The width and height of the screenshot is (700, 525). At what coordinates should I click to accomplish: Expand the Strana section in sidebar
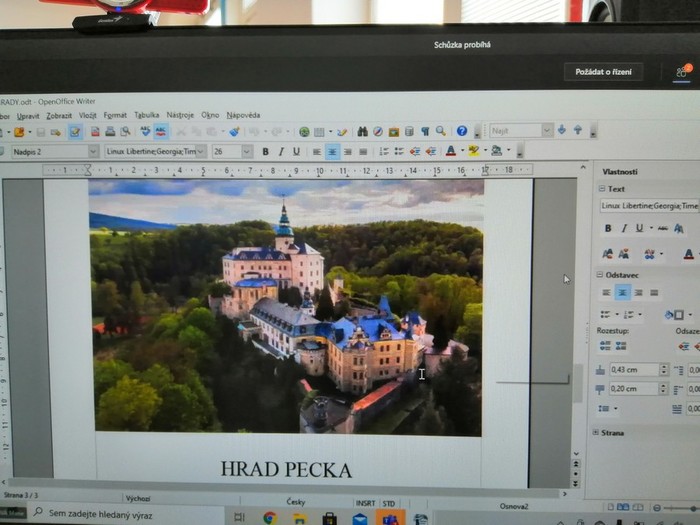pos(596,433)
